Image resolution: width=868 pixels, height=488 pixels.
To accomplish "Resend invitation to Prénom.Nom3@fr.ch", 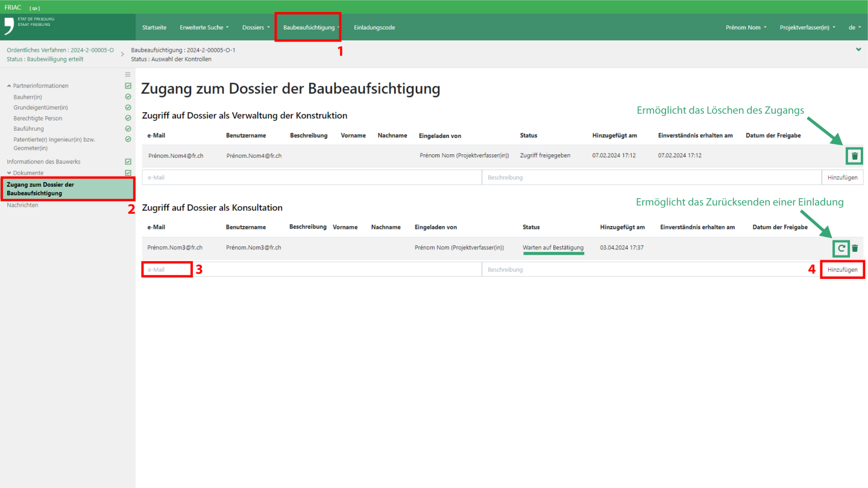I will pyautogui.click(x=841, y=248).
